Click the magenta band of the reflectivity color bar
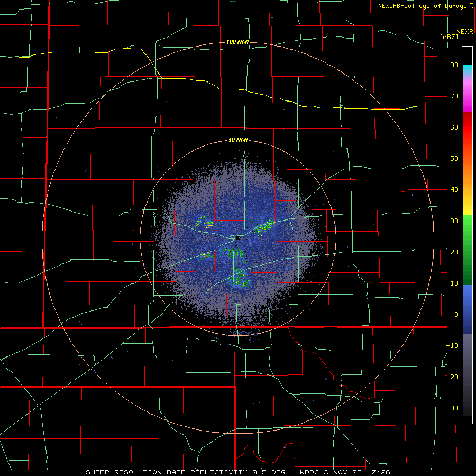476x476 pixels. pyautogui.click(x=467, y=96)
